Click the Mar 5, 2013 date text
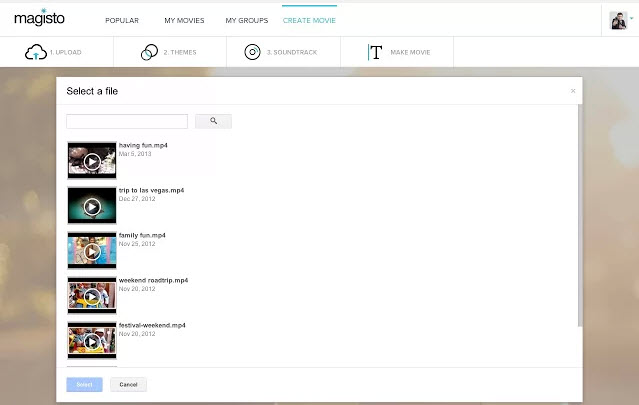The image size is (639, 405). click(x=135, y=154)
